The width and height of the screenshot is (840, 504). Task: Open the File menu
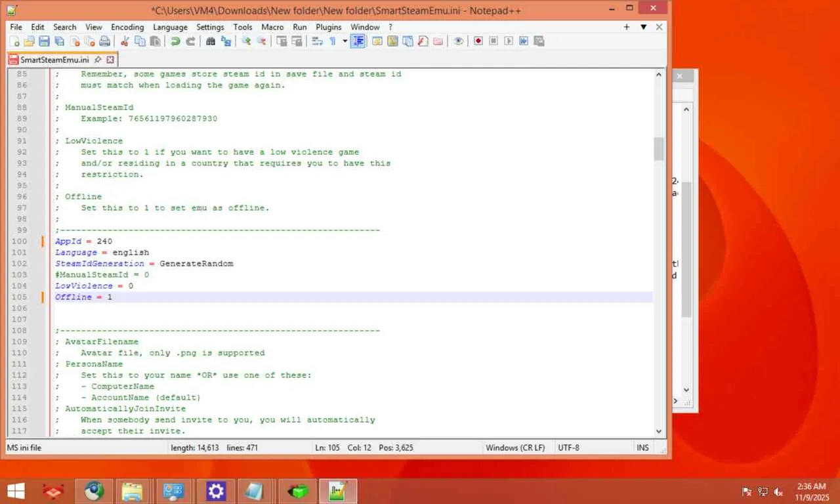(x=16, y=27)
